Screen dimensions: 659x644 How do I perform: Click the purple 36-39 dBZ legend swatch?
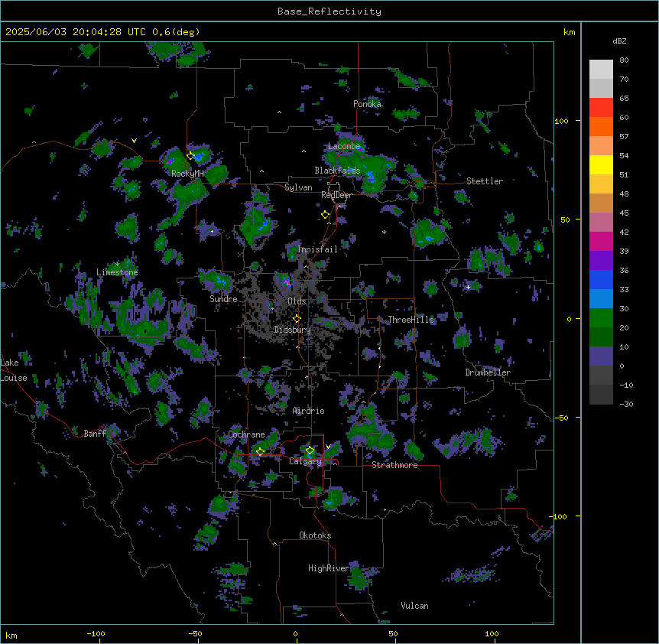pos(601,261)
